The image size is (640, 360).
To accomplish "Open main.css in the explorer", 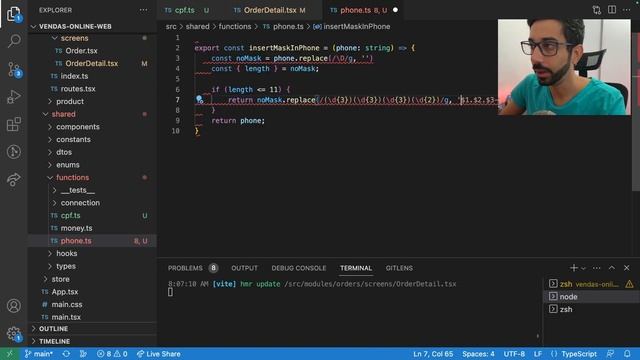I will pos(67,304).
